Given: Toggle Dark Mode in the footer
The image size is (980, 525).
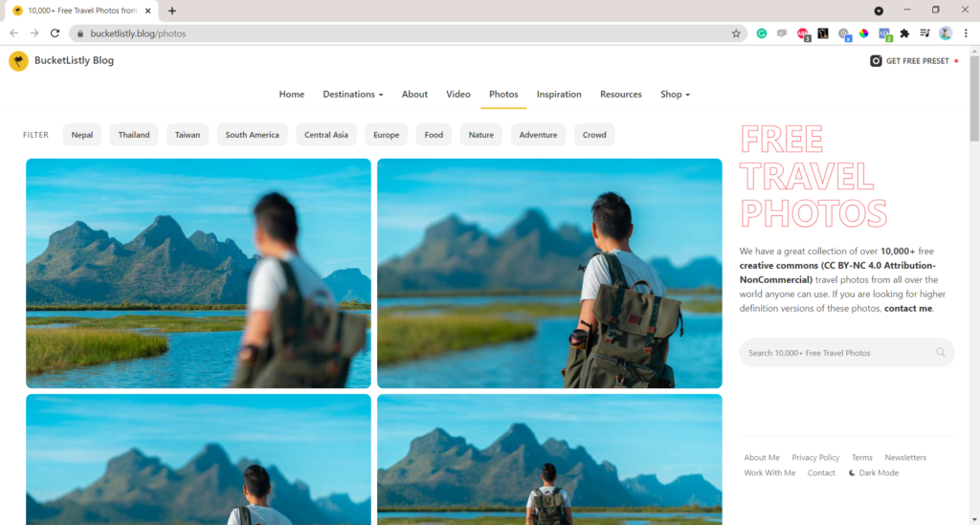Looking at the screenshot, I should coord(873,472).
